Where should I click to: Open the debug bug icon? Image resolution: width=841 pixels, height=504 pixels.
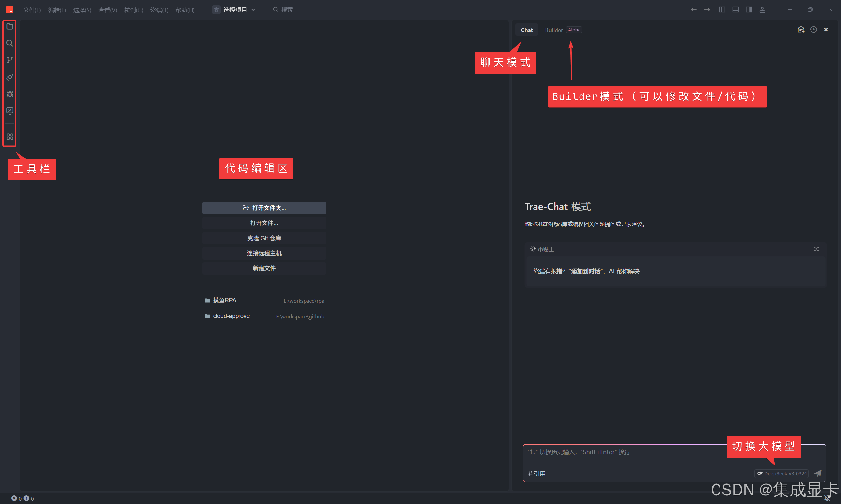tap(10, 94)
